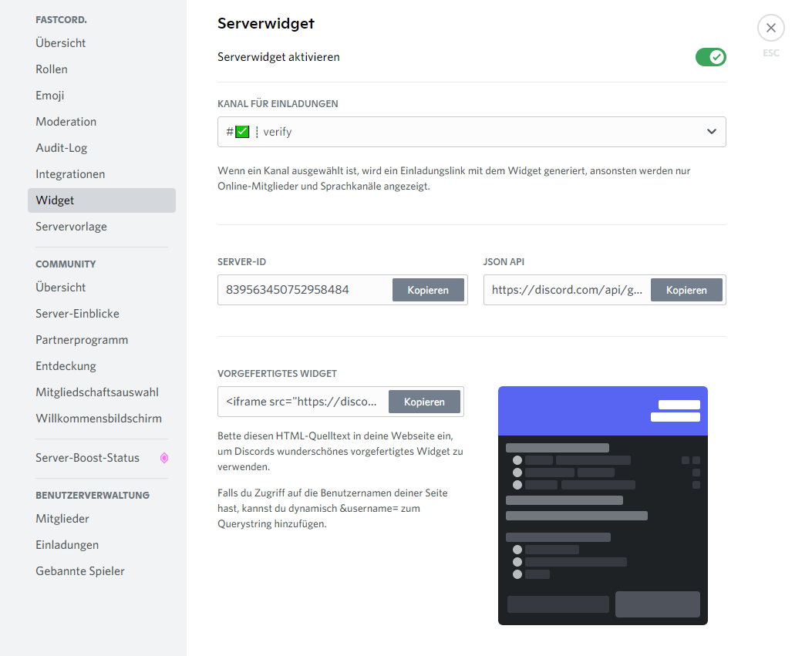Click Kopieren next to the JSON API link

686,290
